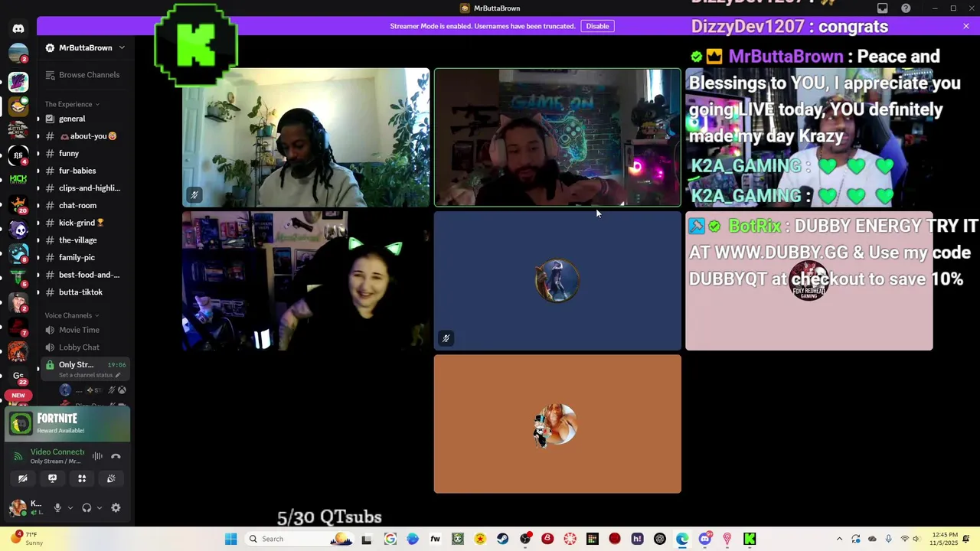
Task: Focus the Game On headphones video tile
Action: coord(557,138)
